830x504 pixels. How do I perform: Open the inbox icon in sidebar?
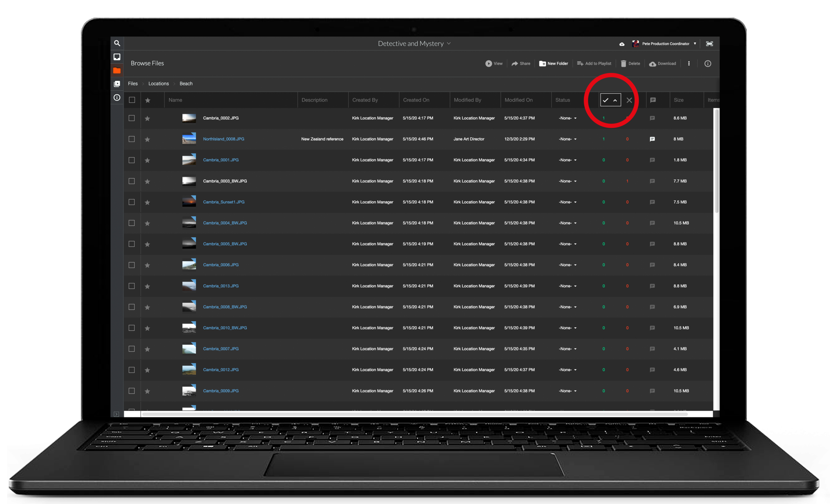tap(117, 57)
